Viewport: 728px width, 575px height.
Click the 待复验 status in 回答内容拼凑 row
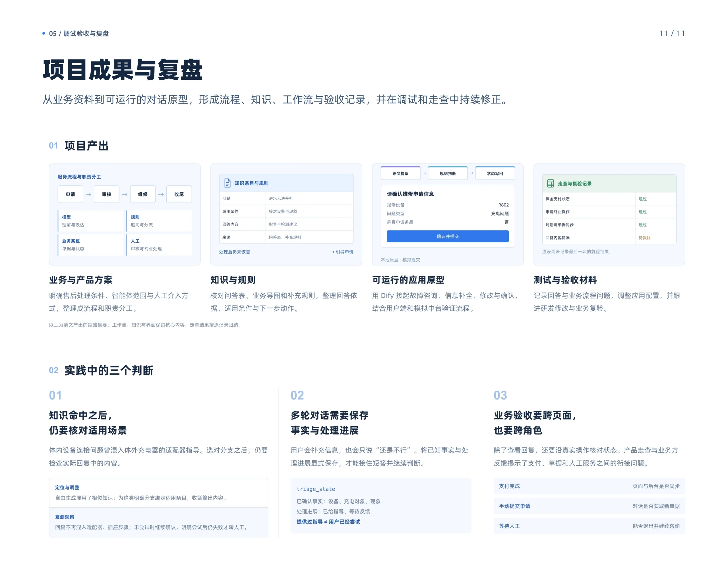pos(645,238)
